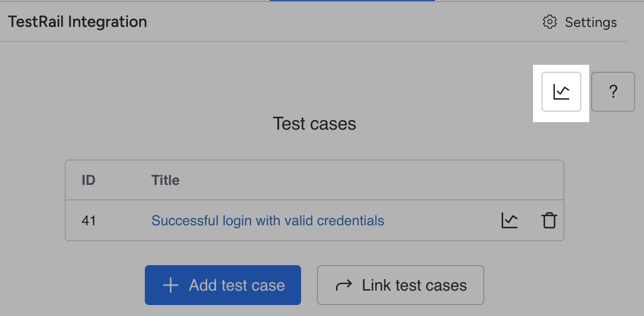644x316 pixels.
Task: Click the Link test cases button
Action: (x=401, y=285)
